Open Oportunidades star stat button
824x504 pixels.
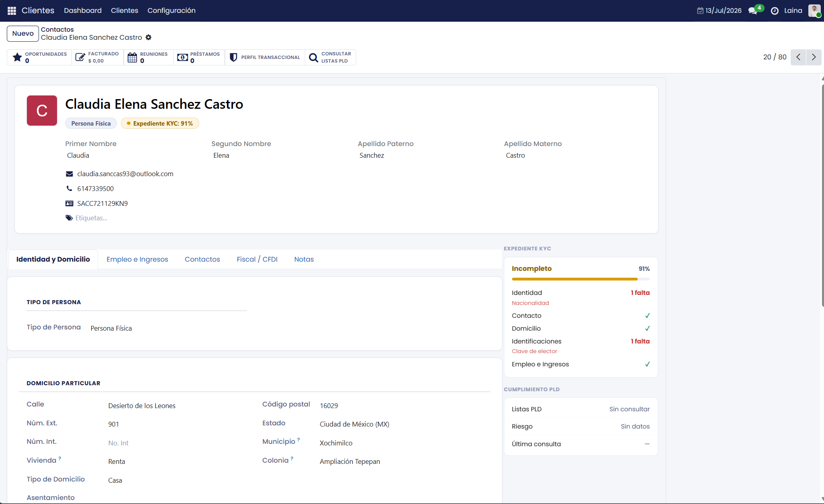40,57
